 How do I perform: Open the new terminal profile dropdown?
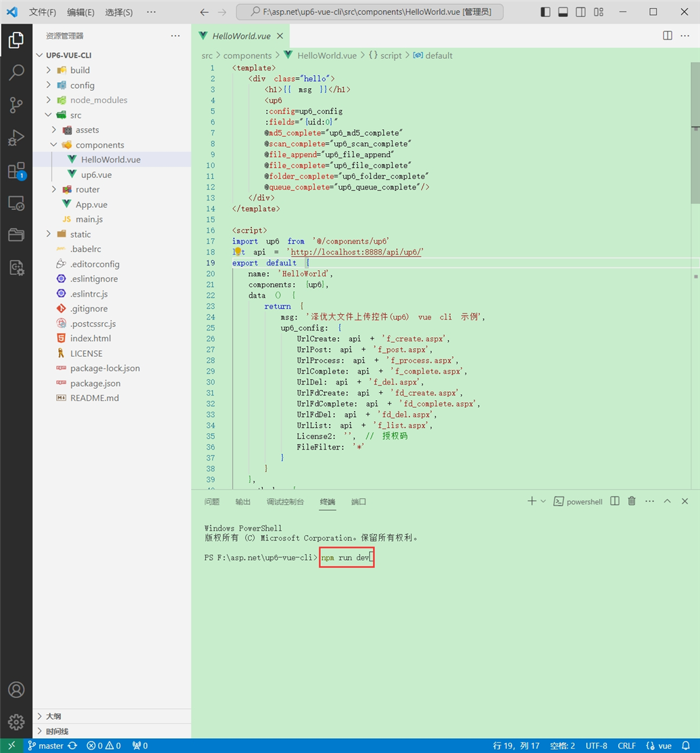coord(542,501)
